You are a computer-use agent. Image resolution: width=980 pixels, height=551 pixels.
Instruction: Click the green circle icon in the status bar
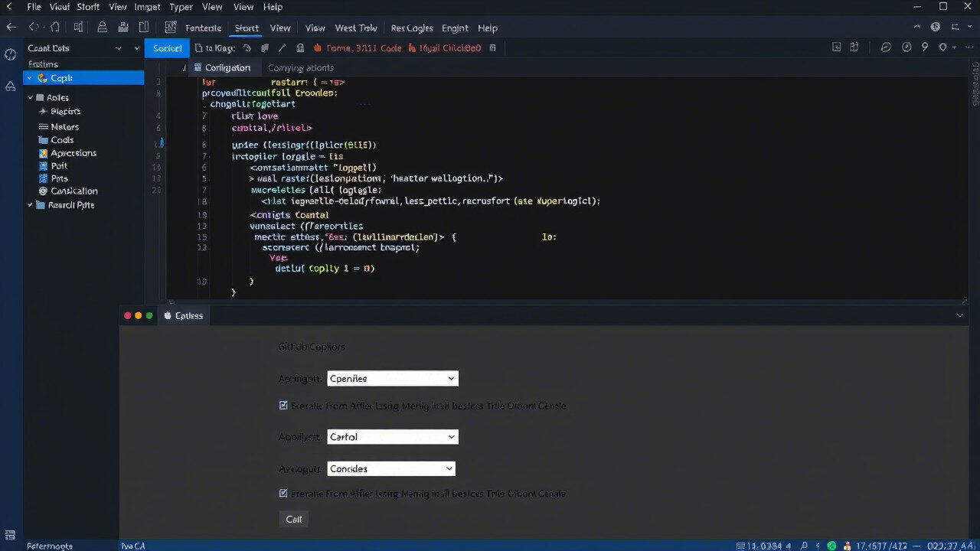tap(831, 546)
